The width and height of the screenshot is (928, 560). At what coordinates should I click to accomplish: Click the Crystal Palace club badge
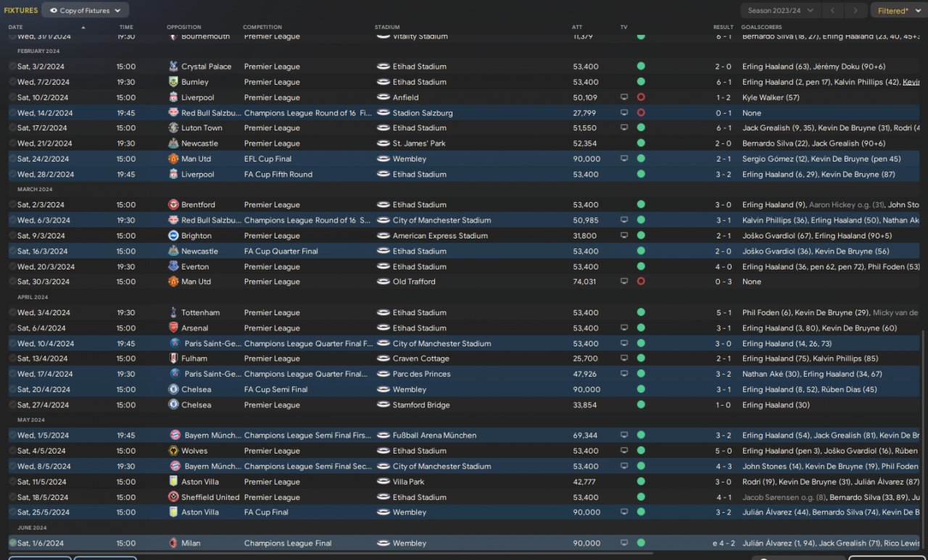point(173,67)
